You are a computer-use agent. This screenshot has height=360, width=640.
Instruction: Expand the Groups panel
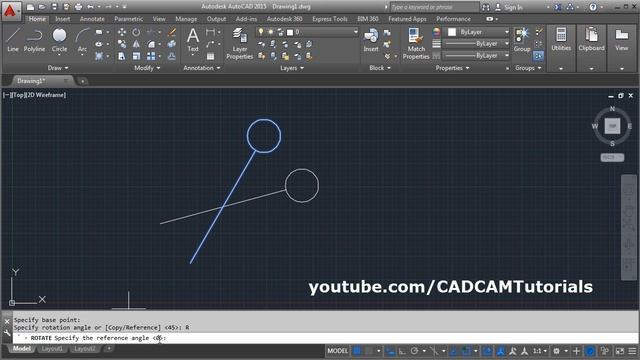[x=528, y=68]
